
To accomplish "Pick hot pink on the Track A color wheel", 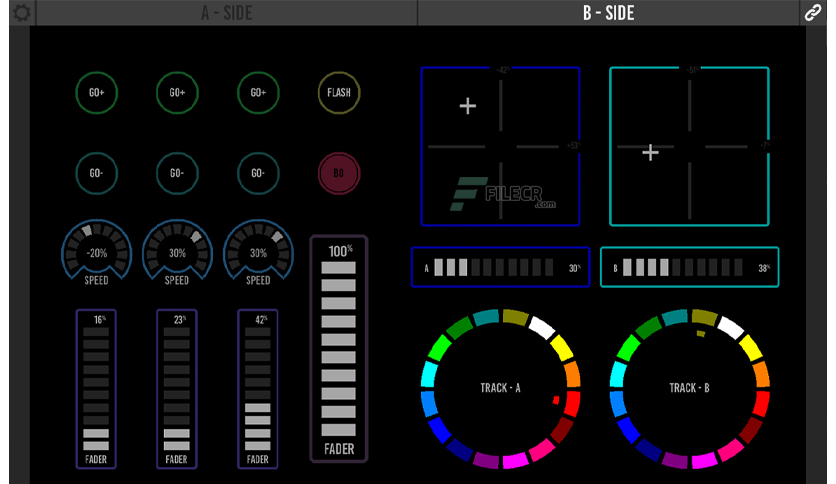I will point(542,449).
